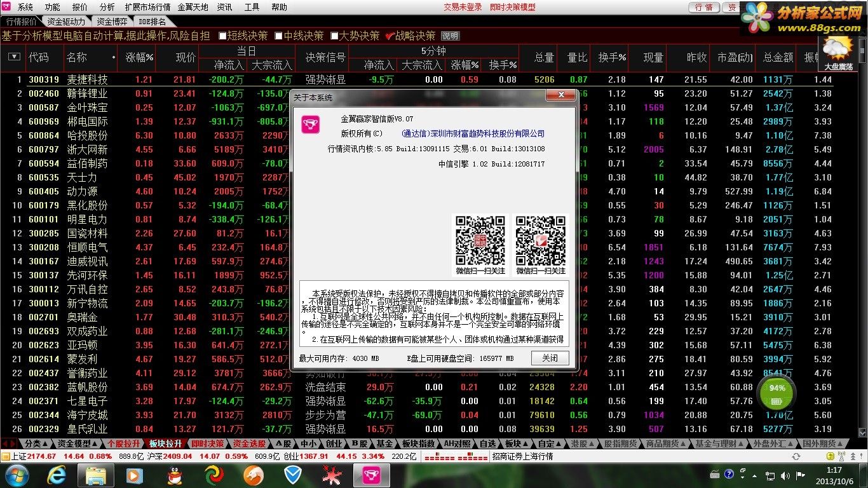The width and height of the screenshot is (868, 488).
Task: Open the orange fox taskbar icon
Action: 254,475
